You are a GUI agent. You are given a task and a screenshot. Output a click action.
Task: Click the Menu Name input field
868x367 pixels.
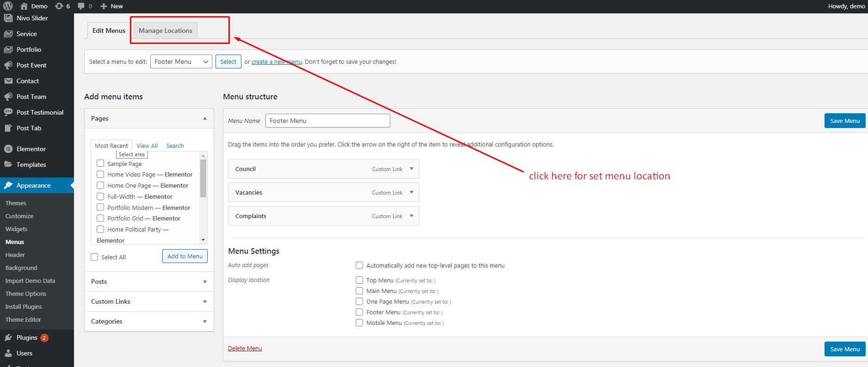pos(328,121)
